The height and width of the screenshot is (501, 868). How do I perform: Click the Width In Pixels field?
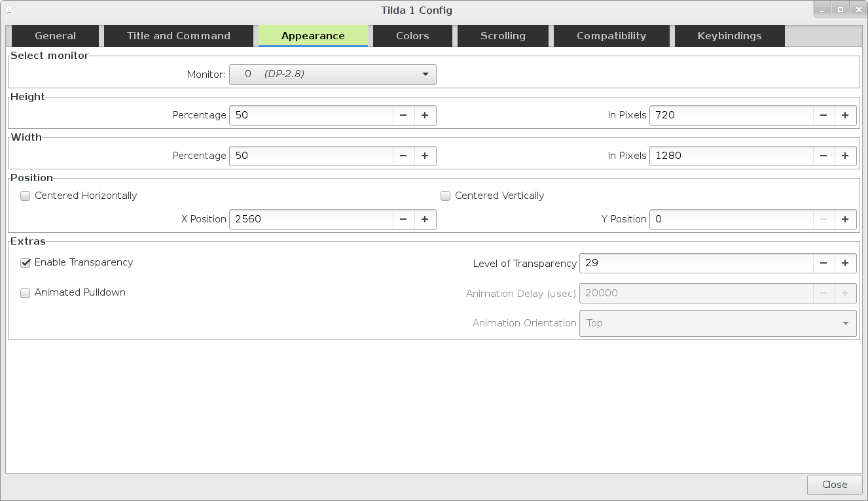731,156
